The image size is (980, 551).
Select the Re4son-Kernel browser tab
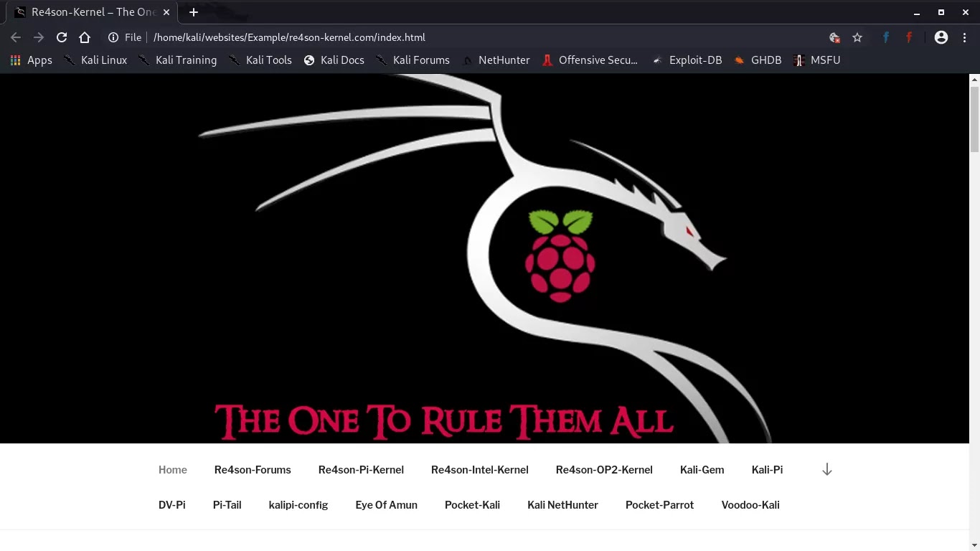[92, 12]
